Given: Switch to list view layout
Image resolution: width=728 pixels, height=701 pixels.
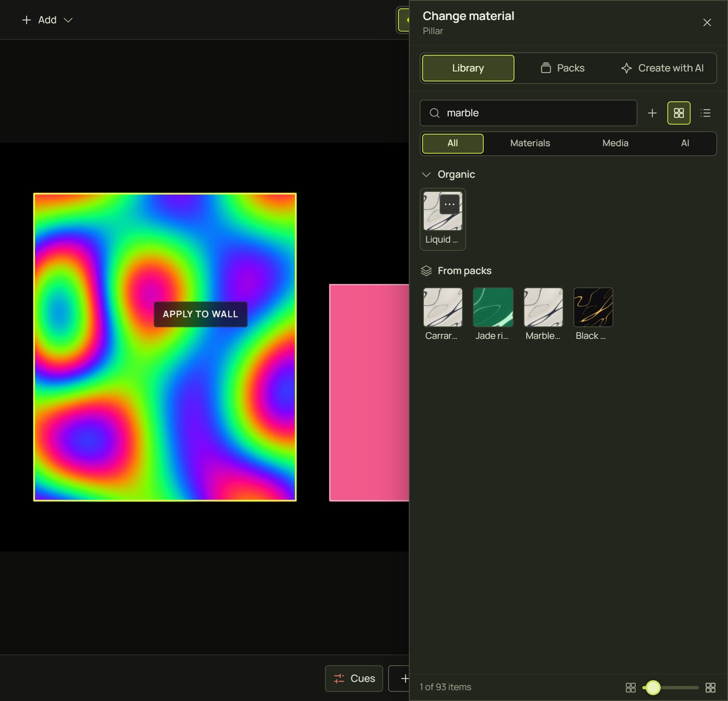Looking at the screenshot, I should pyautogui.click(x=705, y=113).
